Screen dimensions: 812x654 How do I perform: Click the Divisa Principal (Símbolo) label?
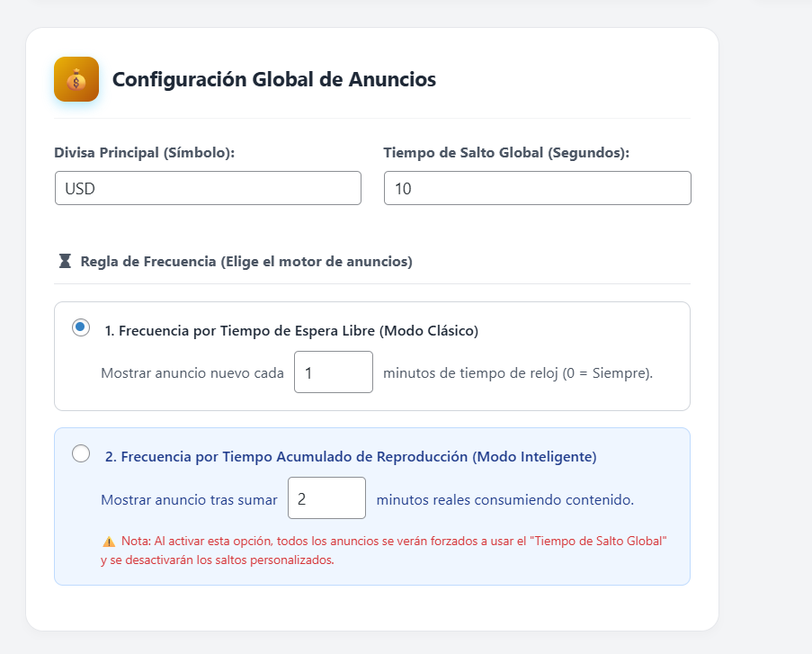[144, 153]
